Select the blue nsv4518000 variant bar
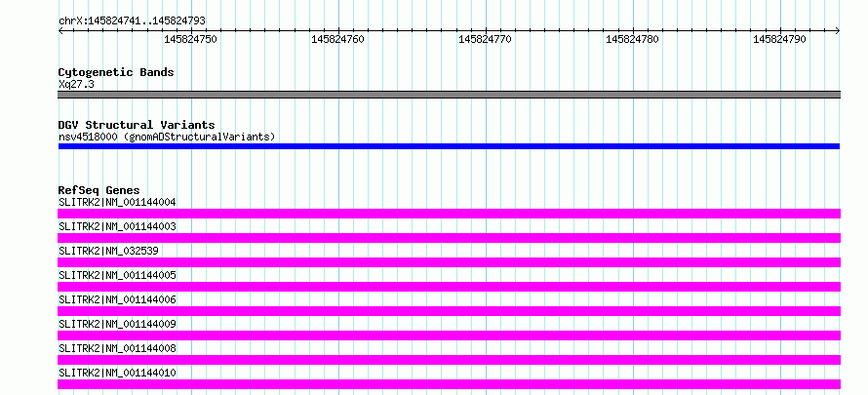868x395 pixels. 449,146
